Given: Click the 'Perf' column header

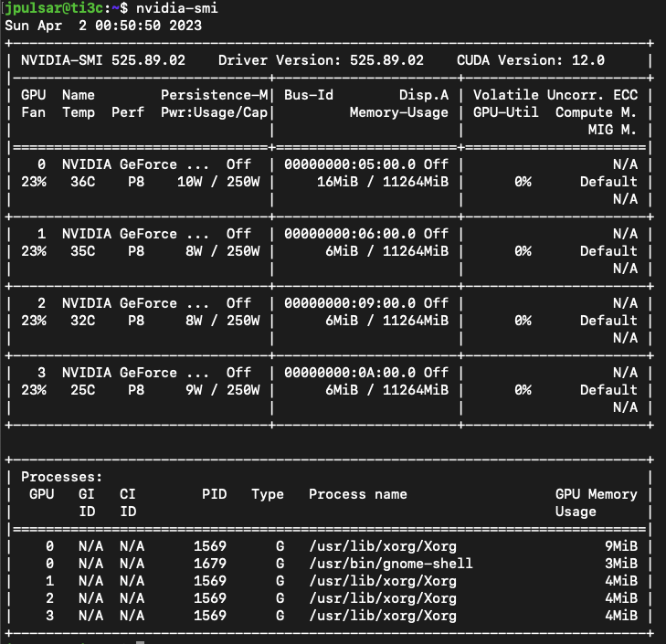Looking at the screenshot, I should click(128, 112).
